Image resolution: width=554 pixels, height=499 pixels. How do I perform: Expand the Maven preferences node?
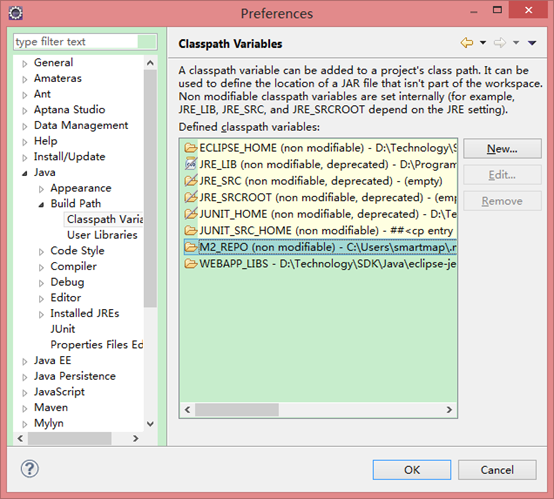(x=24, y=409)
